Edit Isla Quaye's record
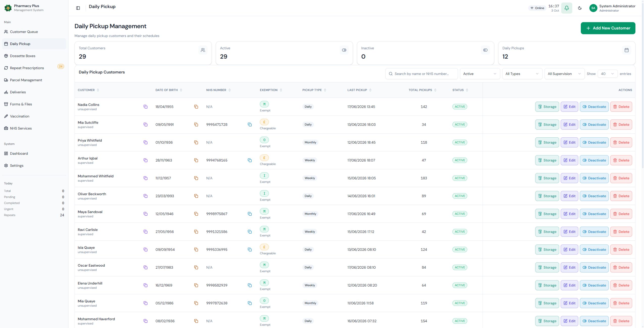Image resolution: width=644 pixels, height=328 pixels. point(569,250)
